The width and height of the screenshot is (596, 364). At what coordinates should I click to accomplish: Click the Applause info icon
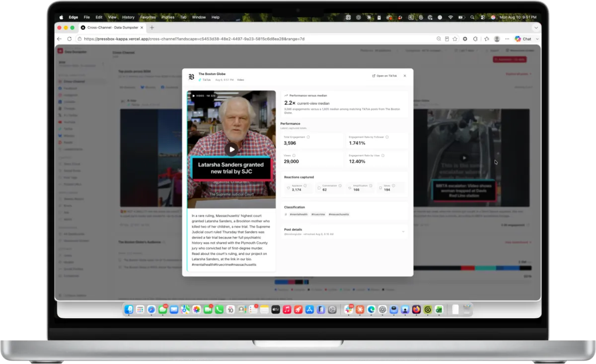[305, 186]
